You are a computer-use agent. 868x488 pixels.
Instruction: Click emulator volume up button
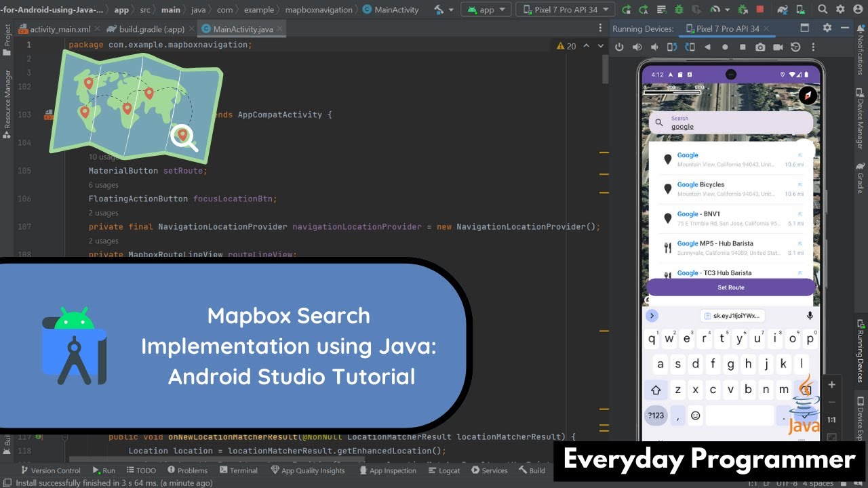click(637, 47)
